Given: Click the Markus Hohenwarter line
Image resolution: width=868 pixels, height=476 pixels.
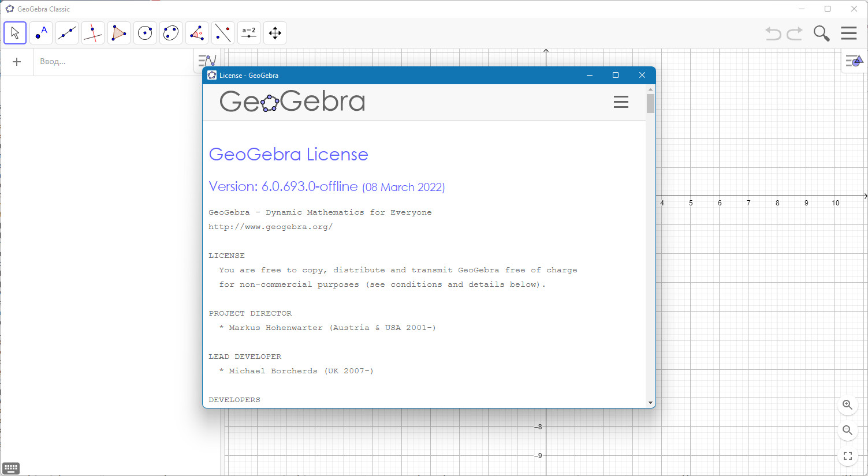Looking at the screenshot, I should [x=327, y=328].
